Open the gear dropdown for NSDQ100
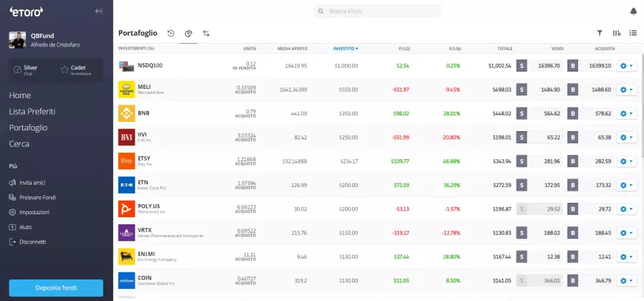644x301 pixels. tap(627, 66)
